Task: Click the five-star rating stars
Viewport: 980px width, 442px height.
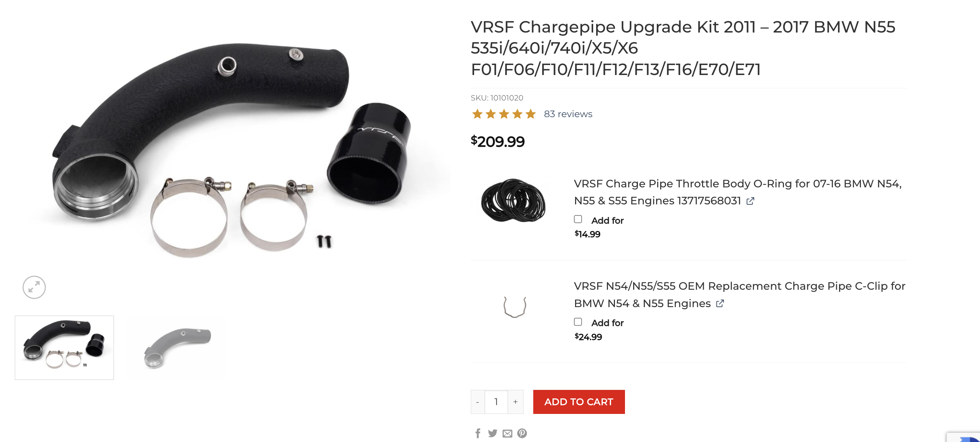Action: [504, 114]
